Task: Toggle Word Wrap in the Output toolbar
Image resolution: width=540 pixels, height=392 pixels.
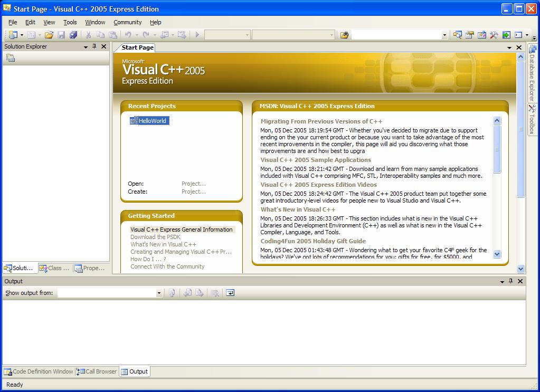Action: [x=230, y=293]
